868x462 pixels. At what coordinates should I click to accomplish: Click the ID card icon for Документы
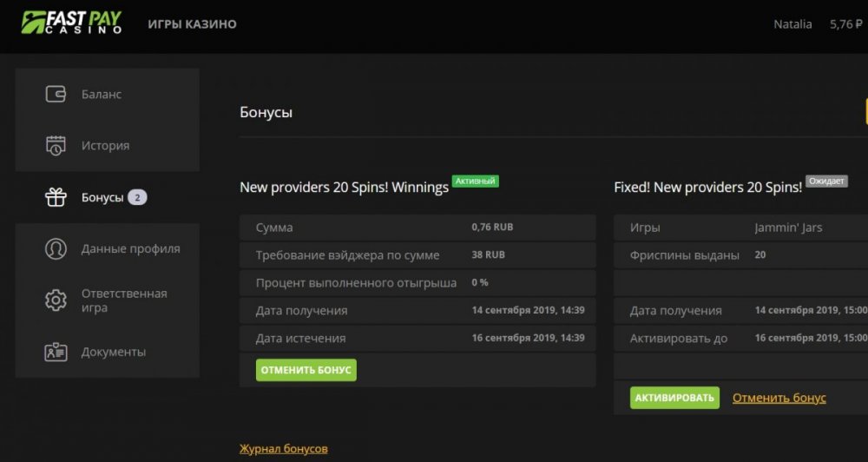pos(56,352)
